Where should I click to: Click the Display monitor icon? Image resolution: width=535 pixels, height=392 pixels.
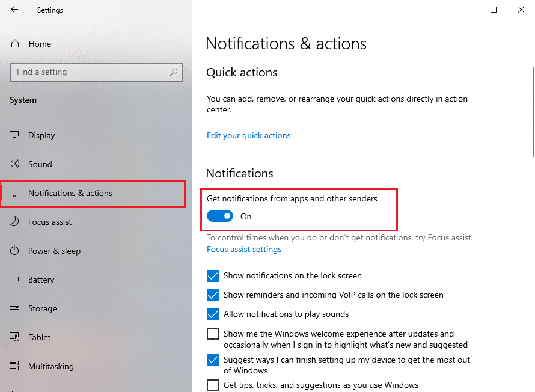[15, 135]
